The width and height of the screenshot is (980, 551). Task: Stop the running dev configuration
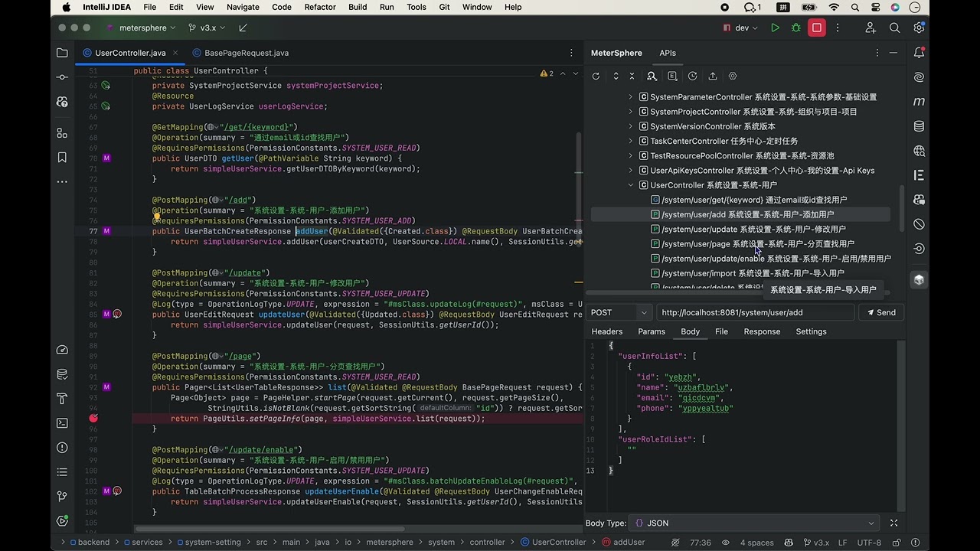[817, 28]
